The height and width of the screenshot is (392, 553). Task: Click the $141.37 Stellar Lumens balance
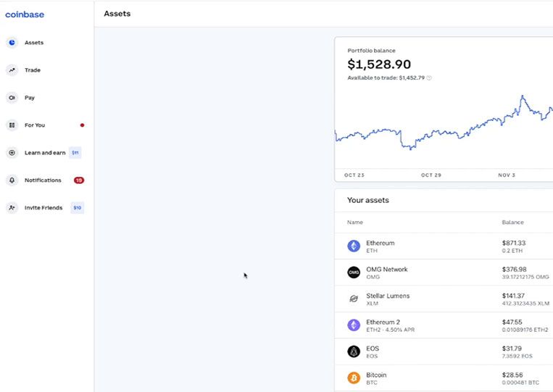pyautogui.click(x=513, y=296)
